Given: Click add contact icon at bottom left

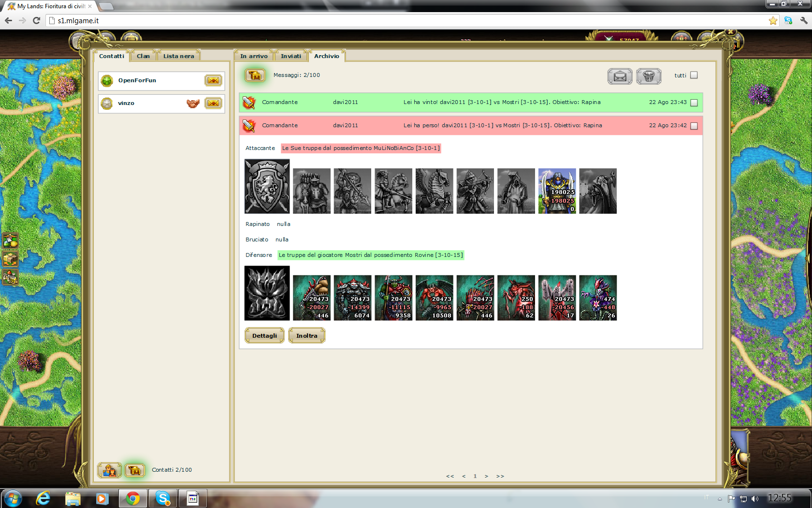Looking at the screenshot, I should (x=109, y=470).
